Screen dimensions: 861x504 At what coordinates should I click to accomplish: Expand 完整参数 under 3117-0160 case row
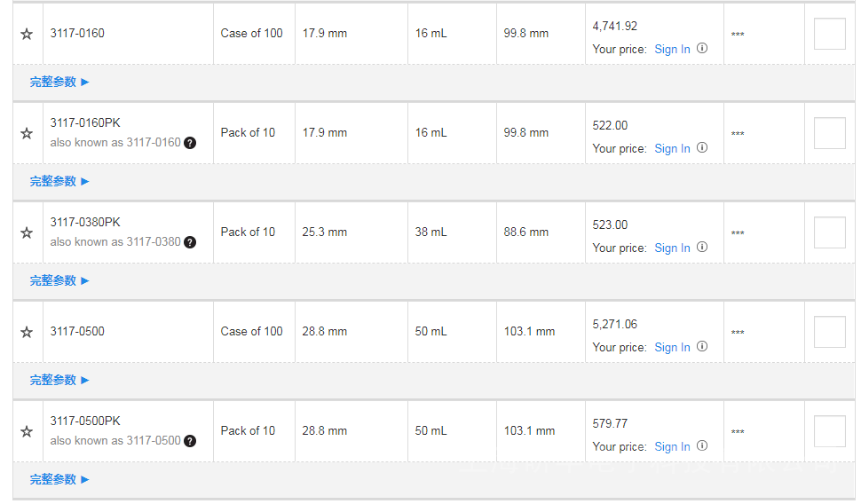pos(59,82)
